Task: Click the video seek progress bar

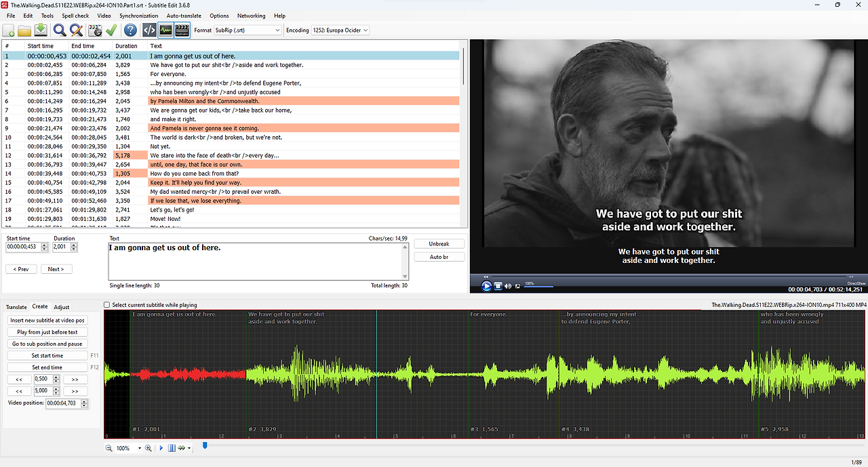Action: coord(668,277)
